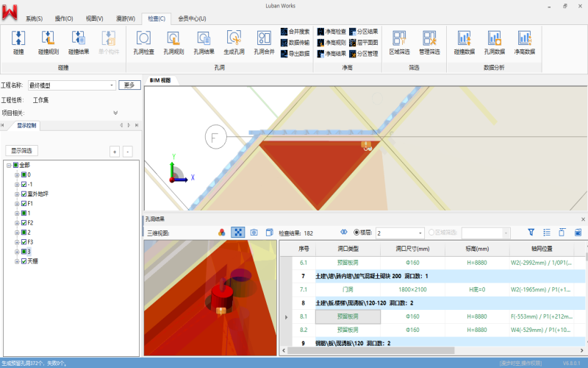Screen dimensions: 588x368
Task: Open 孔洞规则 hole rules
Action: 173,43
